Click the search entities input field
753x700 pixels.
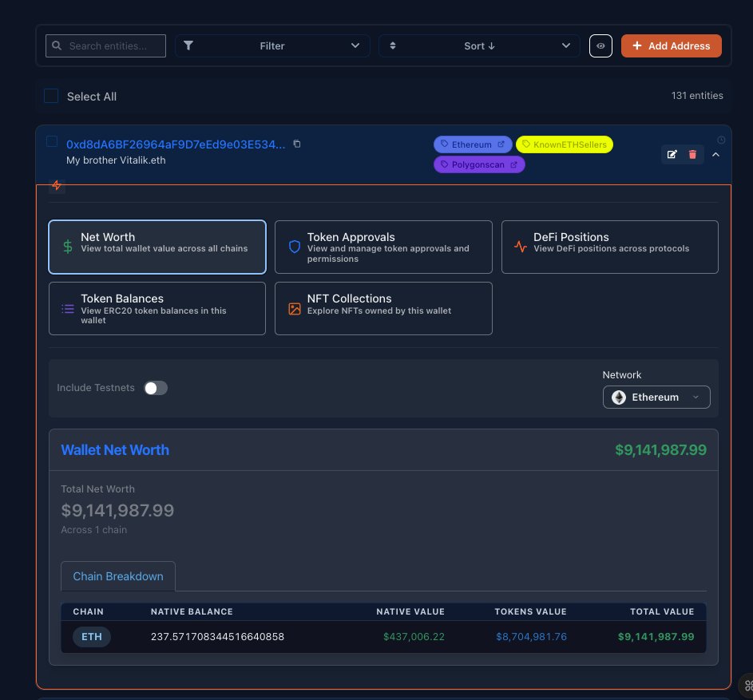(x=105, y=45)
